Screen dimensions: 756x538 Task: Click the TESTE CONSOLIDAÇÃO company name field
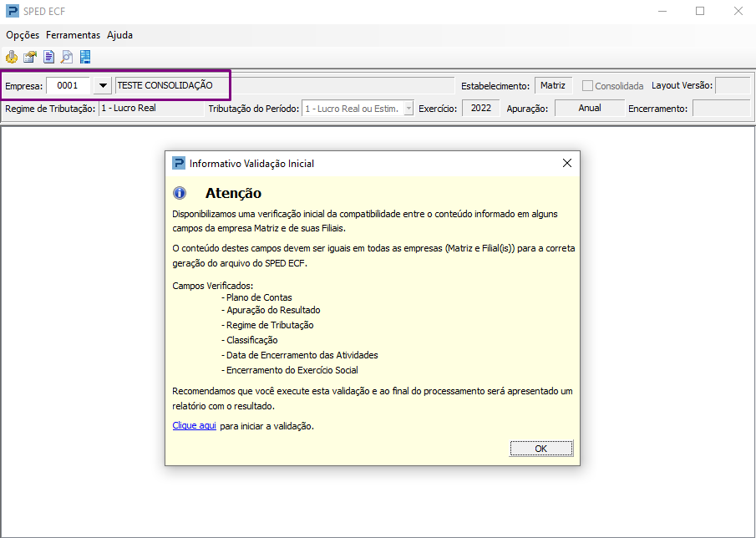(x=285, y=86)
